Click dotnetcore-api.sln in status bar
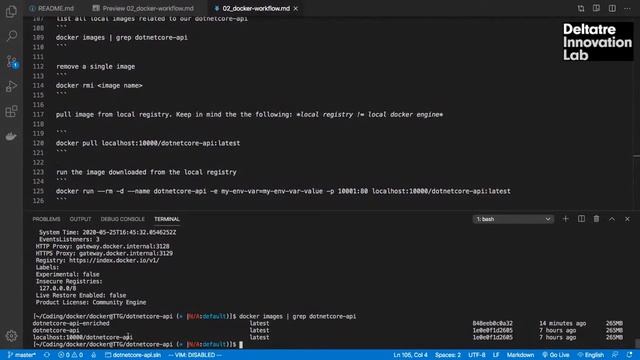This screenshot has height=360, width=640. (133, 355)
